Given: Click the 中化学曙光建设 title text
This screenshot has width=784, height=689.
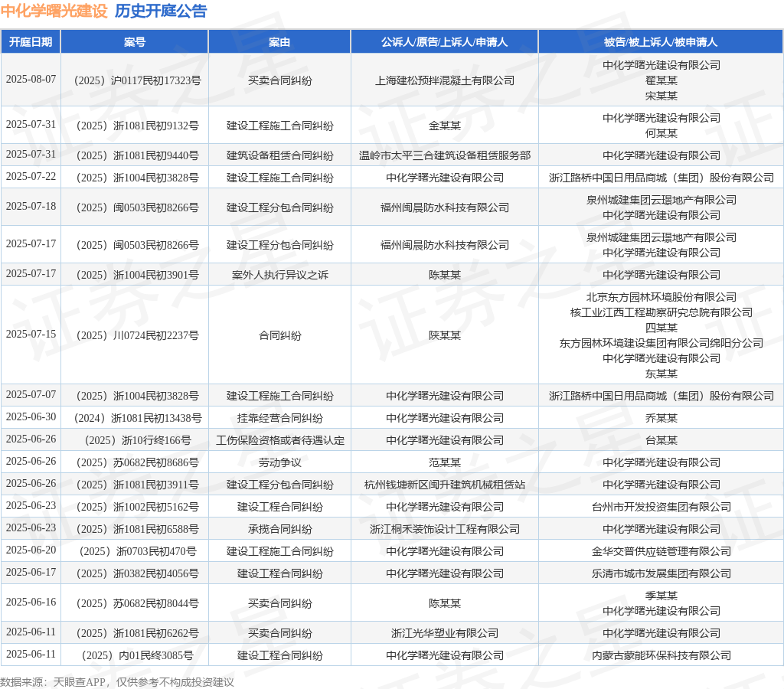Looking at the screenshot, I should click(54, 11).
